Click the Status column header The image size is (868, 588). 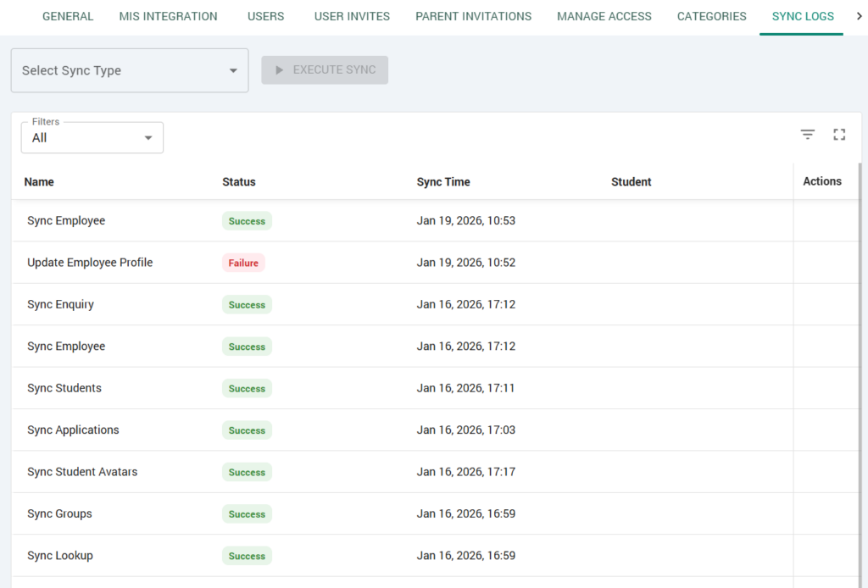238,182
